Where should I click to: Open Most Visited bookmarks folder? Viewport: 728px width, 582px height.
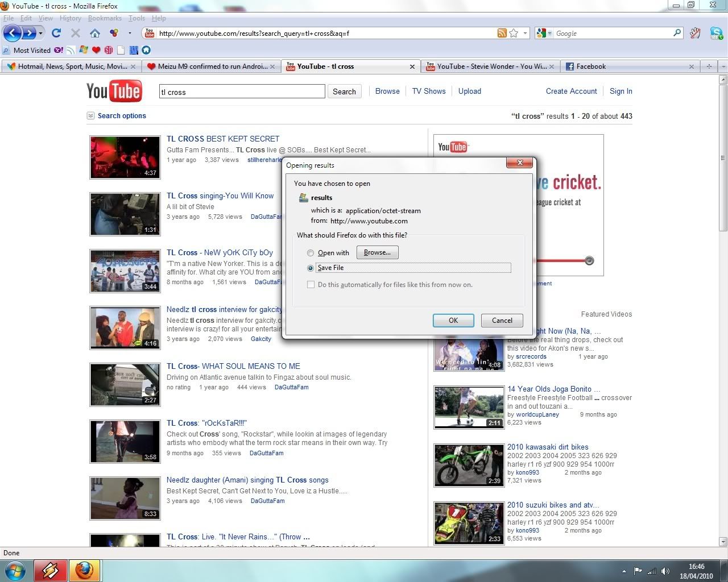(27, 50)
